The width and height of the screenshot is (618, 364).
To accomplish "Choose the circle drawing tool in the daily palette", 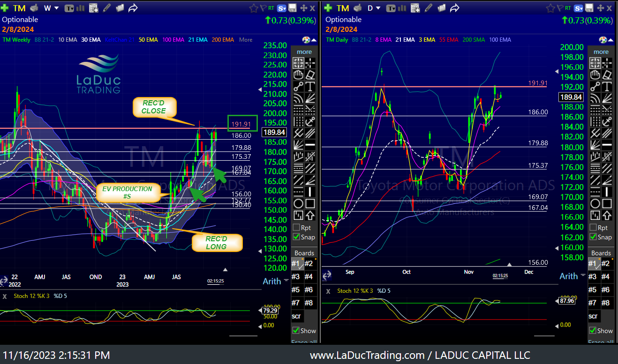I will pos(595,203).
